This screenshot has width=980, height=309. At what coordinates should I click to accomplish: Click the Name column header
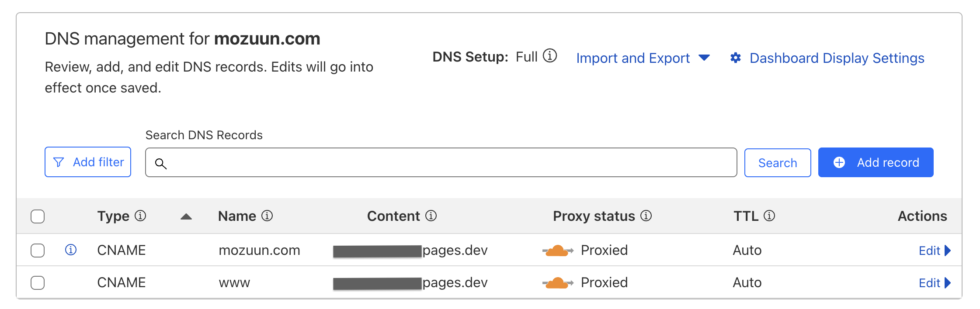pos(237,216)
